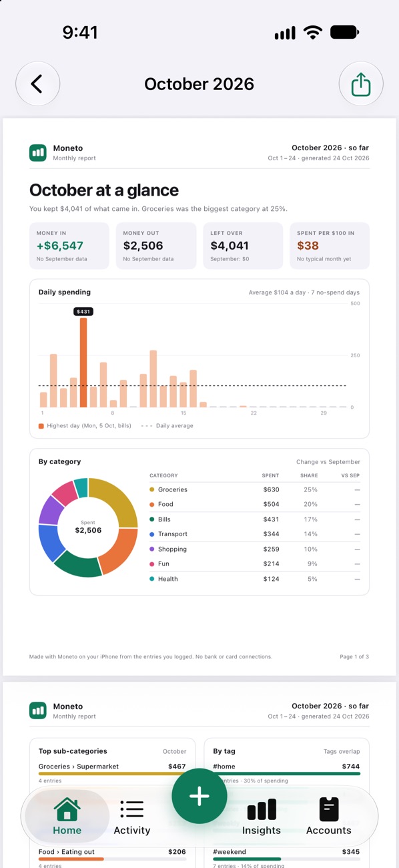This screenshot has width=399, height=868.
Task: Tap the yellow Supermarket progress bar
Action: point(112,774)
